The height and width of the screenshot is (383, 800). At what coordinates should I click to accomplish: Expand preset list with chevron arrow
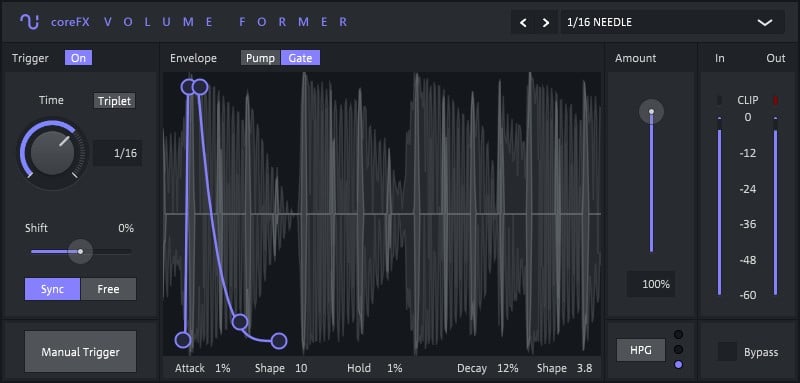(x=764, y=22)
